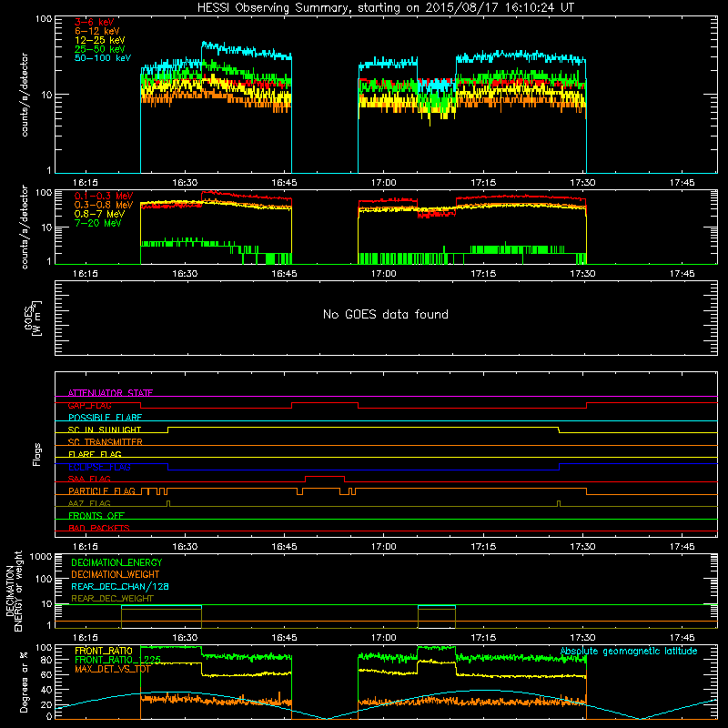Click the 0.8-7 MeV legend entry
The image size is (728, 728).
click(x=99, y=214)
